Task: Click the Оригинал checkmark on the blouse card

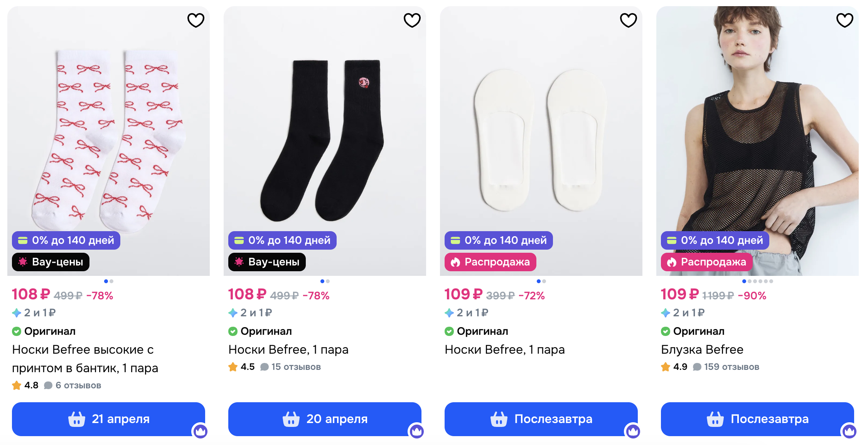Action: point(665,331)
